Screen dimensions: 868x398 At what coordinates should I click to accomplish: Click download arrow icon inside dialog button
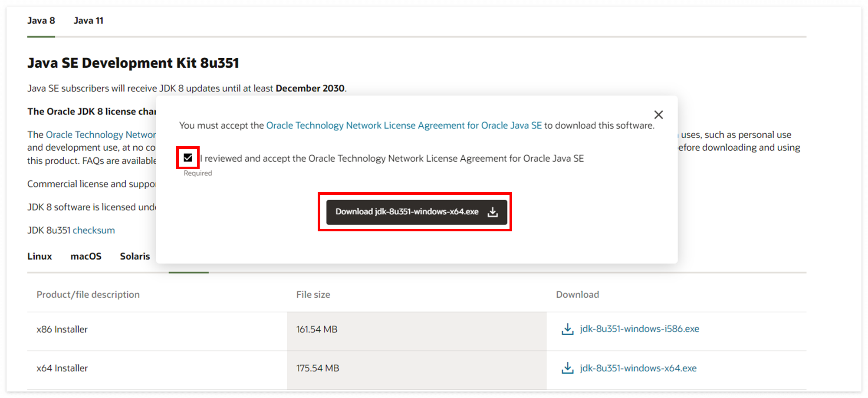point(493,212)
